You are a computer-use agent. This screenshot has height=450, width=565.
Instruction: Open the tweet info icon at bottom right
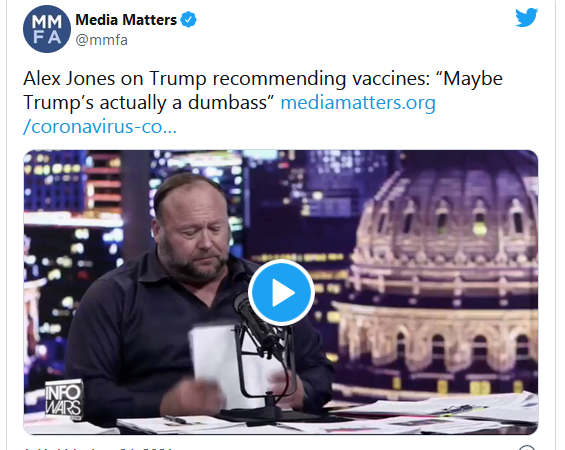coord(527,447)
